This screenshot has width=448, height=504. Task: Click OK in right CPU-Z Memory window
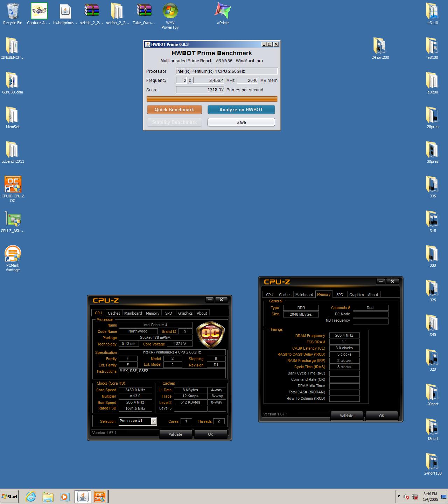[381, 416]
